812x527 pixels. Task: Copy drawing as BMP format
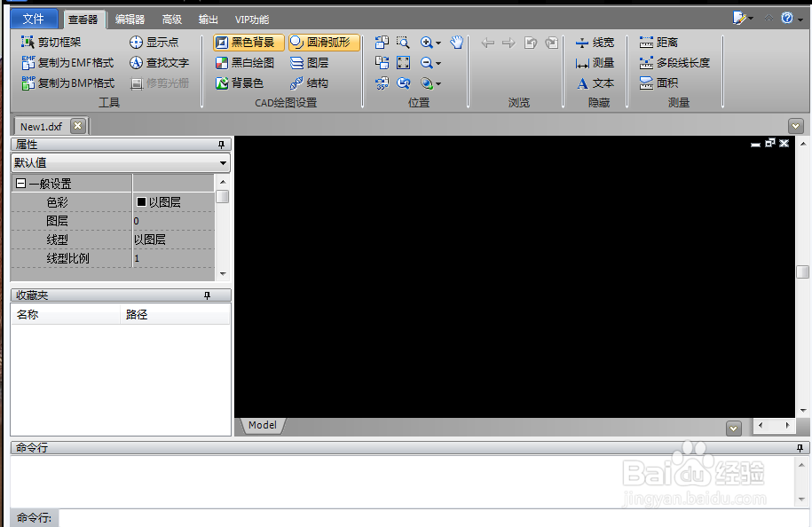[67, 83]
